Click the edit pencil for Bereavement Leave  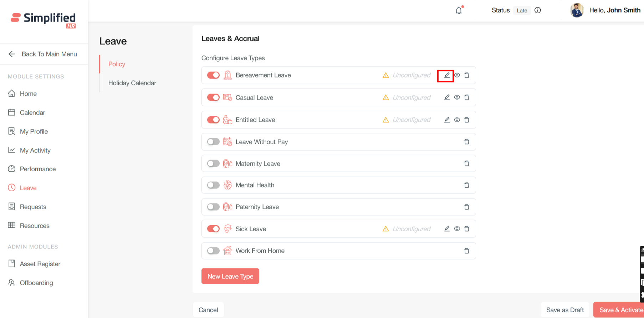446,75
